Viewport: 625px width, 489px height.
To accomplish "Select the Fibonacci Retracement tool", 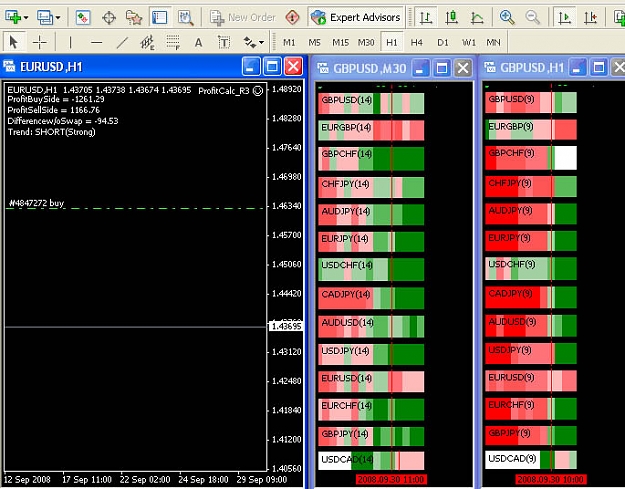I will coord(173,42).
